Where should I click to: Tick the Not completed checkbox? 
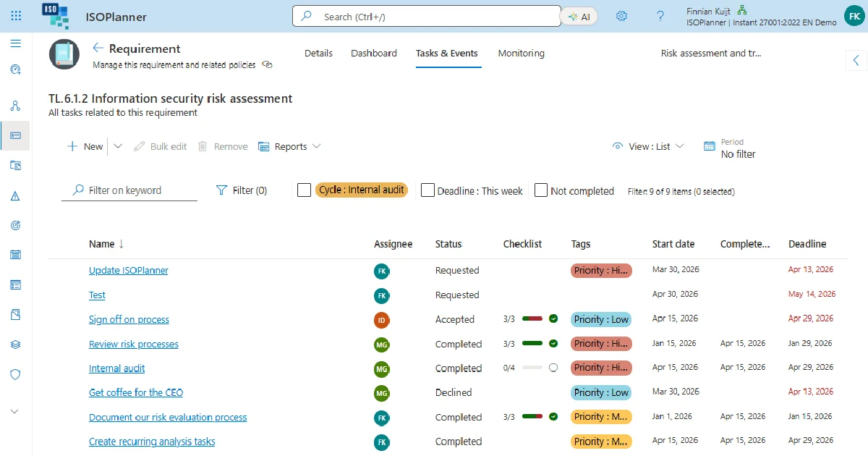(541, 190)
